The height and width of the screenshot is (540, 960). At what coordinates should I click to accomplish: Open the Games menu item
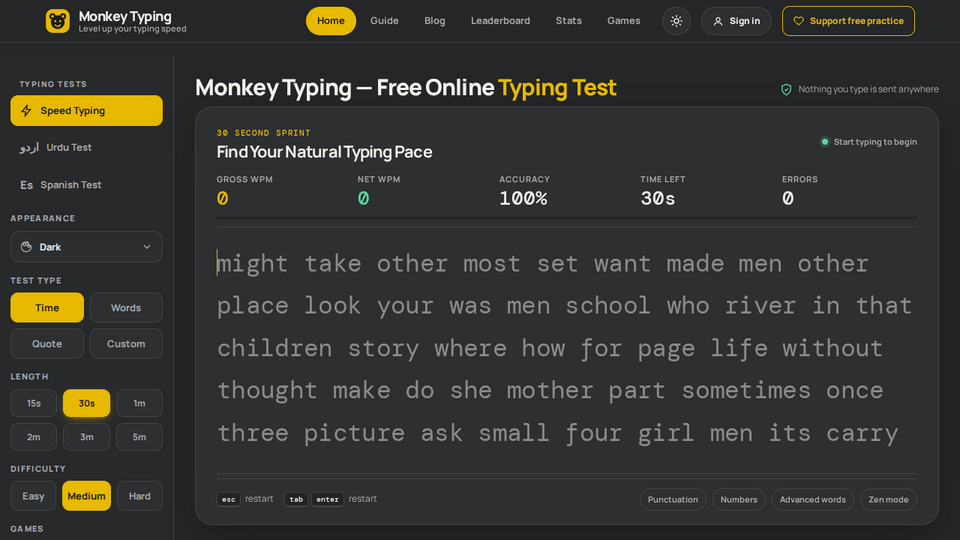pyautogui.click(x=624, y=21)
